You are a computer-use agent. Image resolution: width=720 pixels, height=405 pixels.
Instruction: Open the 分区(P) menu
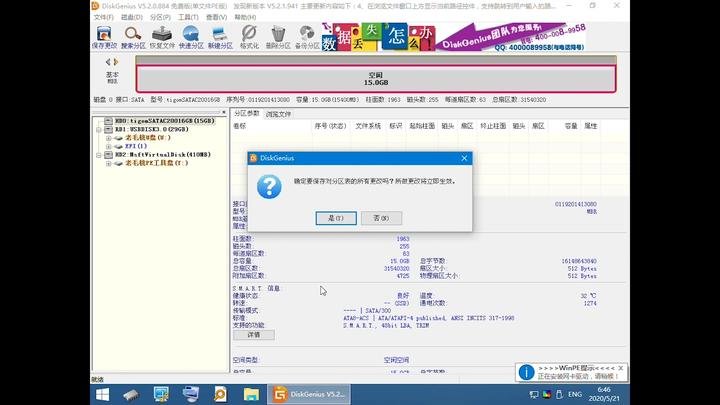pos(160,17)
